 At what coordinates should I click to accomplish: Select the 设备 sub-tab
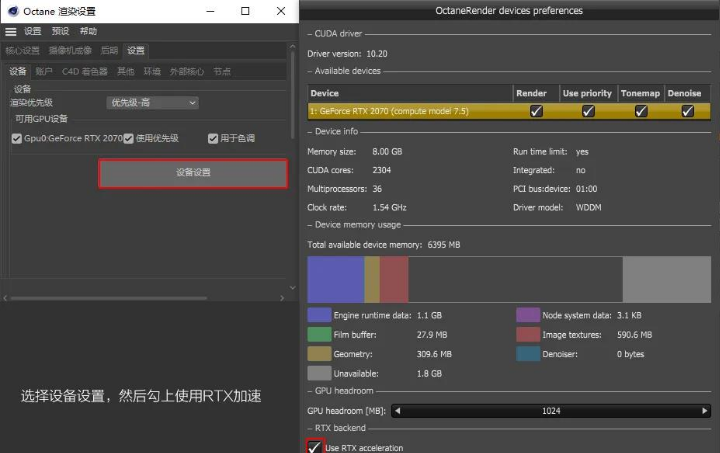pos(18,71)
